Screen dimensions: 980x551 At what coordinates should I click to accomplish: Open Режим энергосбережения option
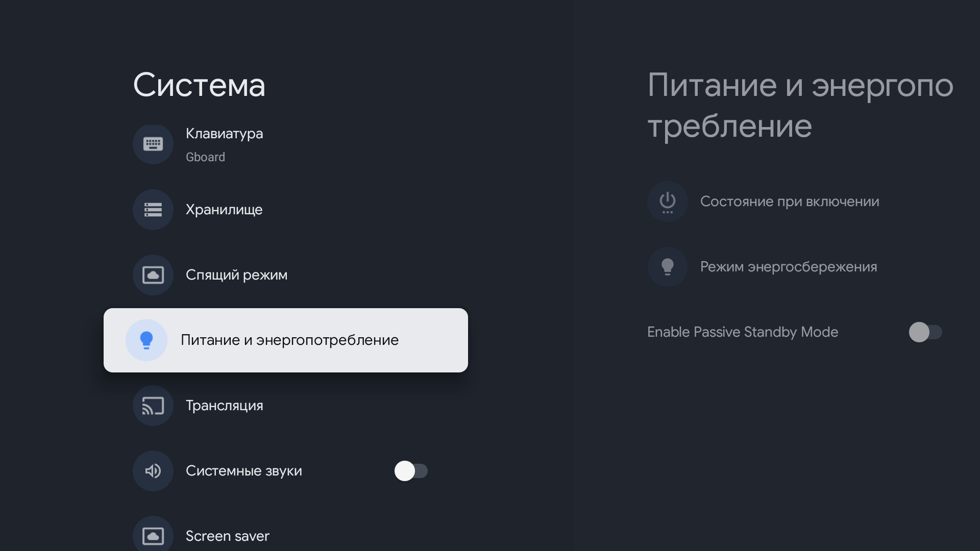coord(788,267)
